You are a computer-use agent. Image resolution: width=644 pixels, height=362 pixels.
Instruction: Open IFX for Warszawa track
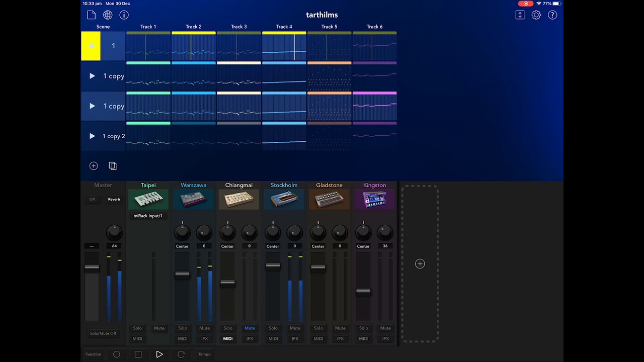(x=204, y=339)
